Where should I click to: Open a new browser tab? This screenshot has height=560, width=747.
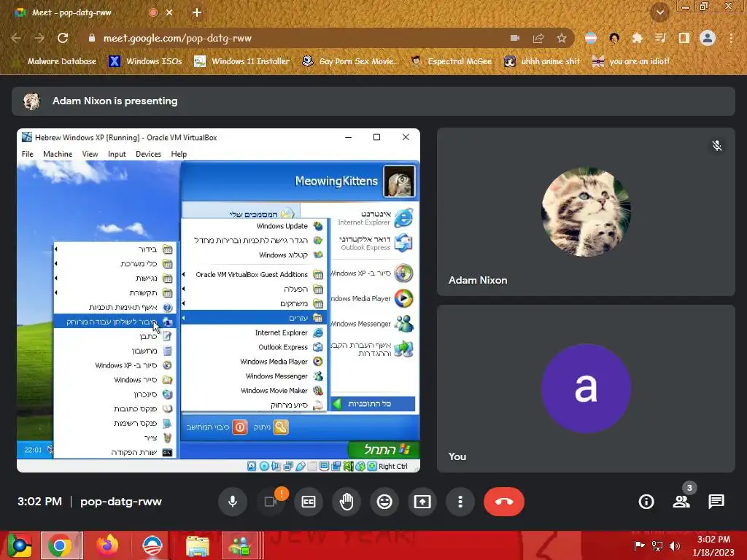pyautogui.click(x=197, y=12)
